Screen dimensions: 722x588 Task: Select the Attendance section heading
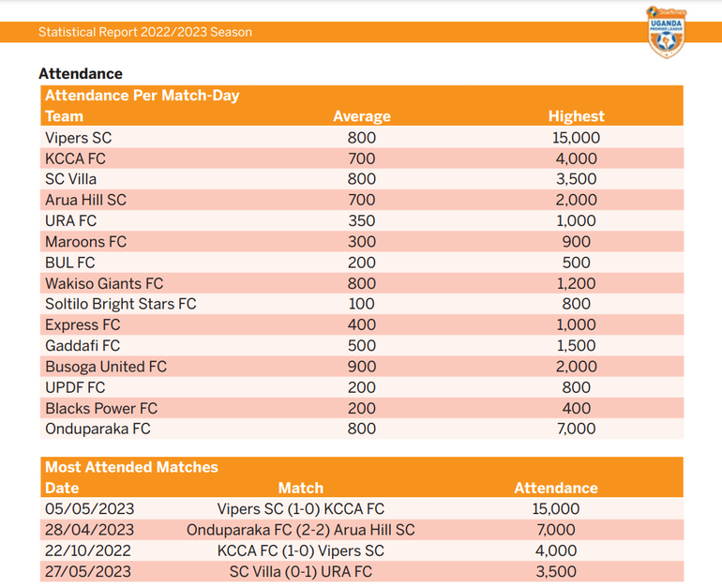(x=80, y=73)
